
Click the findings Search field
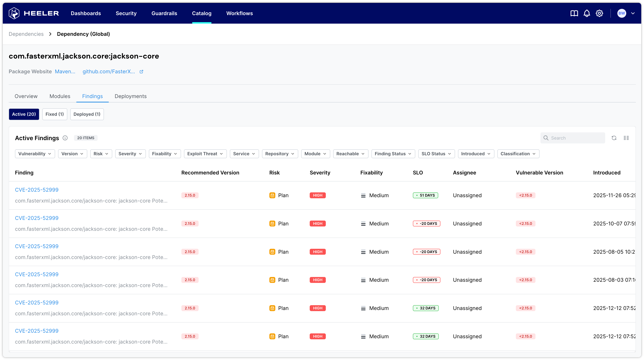click(575, 138)
